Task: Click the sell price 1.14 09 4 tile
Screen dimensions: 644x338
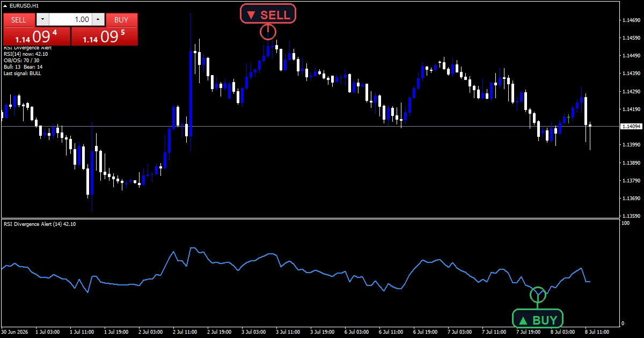Action: (x=37, y=36)
